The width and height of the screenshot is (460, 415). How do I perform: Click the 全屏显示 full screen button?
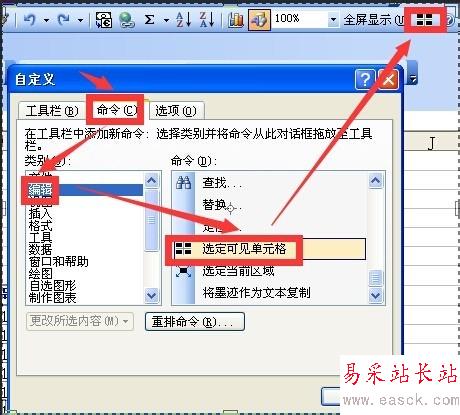tap(373, 20)
